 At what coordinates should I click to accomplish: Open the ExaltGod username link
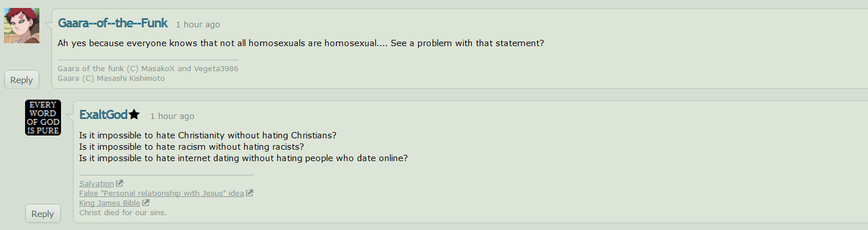103,115
